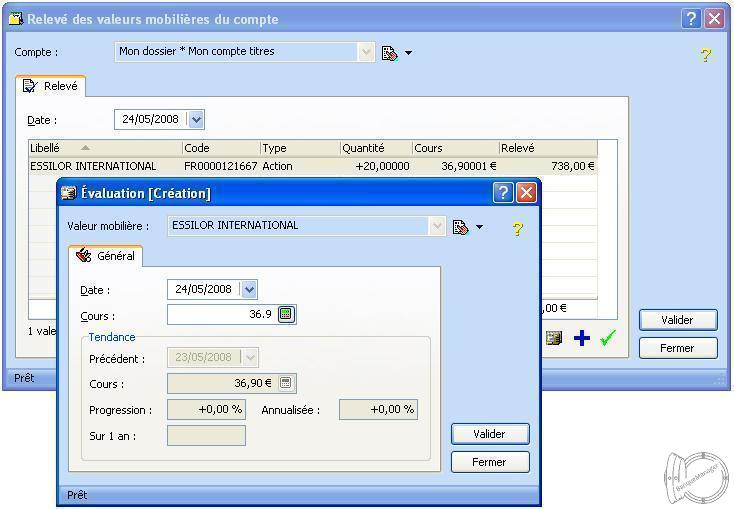Click the blue plus add icon
734x509 pixels.
coord(581,339)
